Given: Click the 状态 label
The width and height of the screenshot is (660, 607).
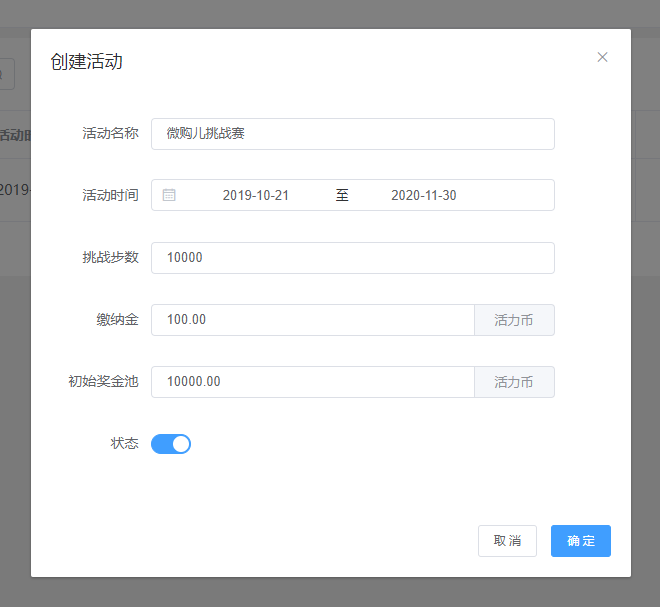Looking at the screenshot, I should [x=125, y=443].
